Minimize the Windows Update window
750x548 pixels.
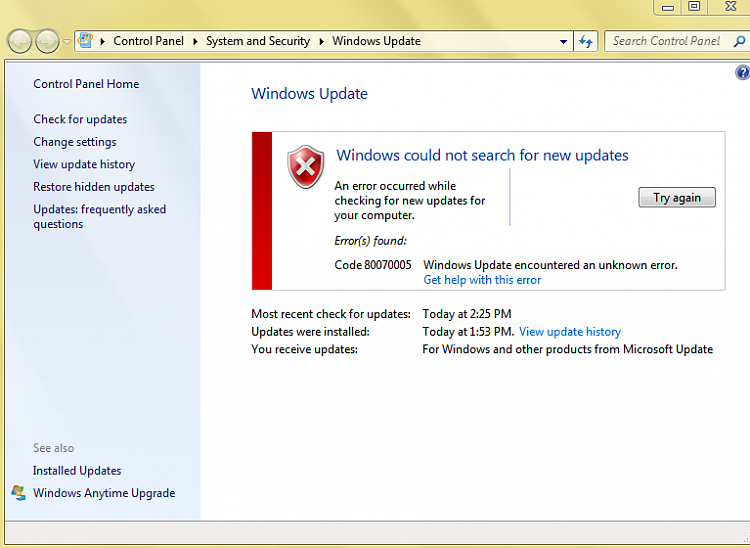pos(668,7)
